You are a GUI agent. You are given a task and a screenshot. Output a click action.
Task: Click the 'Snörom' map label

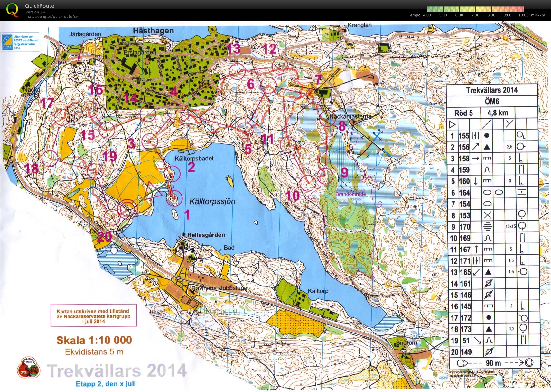tap(406, 342)
